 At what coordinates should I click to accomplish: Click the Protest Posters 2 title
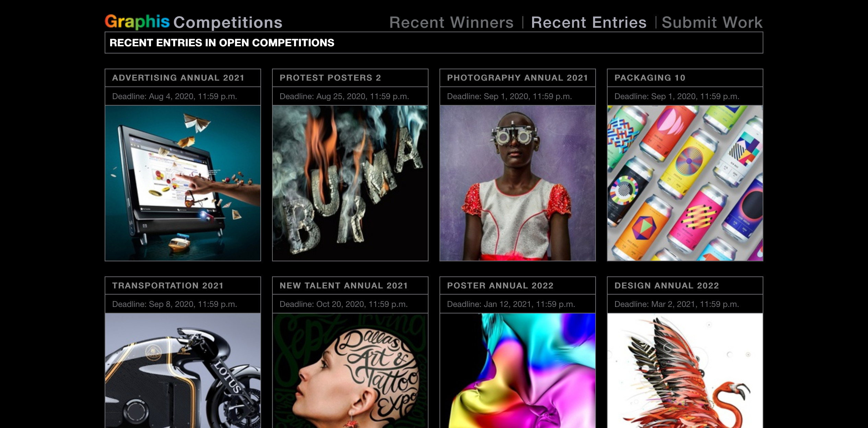[x=330, y=78]
